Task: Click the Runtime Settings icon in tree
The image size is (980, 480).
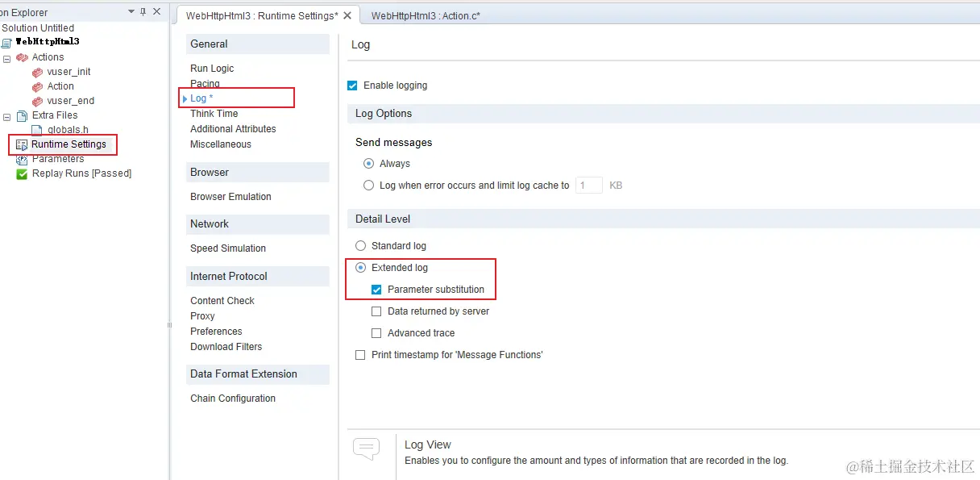Action: click(x=22, y=144)
